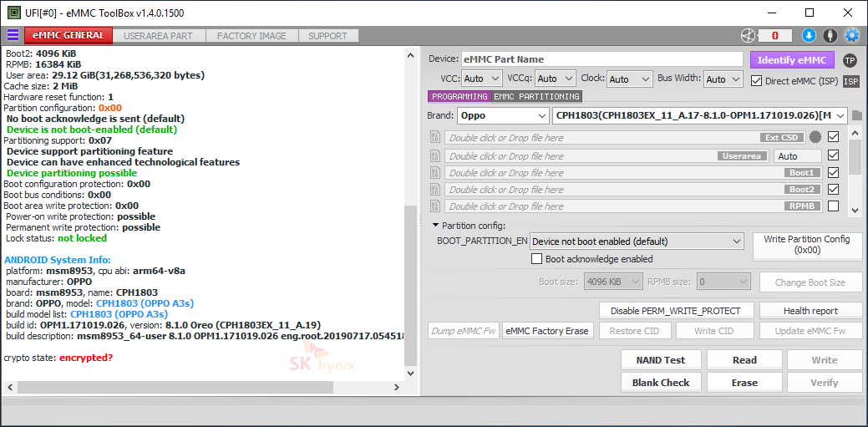The height and width of the screenshot is (427, 868).
Task: Switch to the eMMC GENERAL tab
Action: pos(69,35)
